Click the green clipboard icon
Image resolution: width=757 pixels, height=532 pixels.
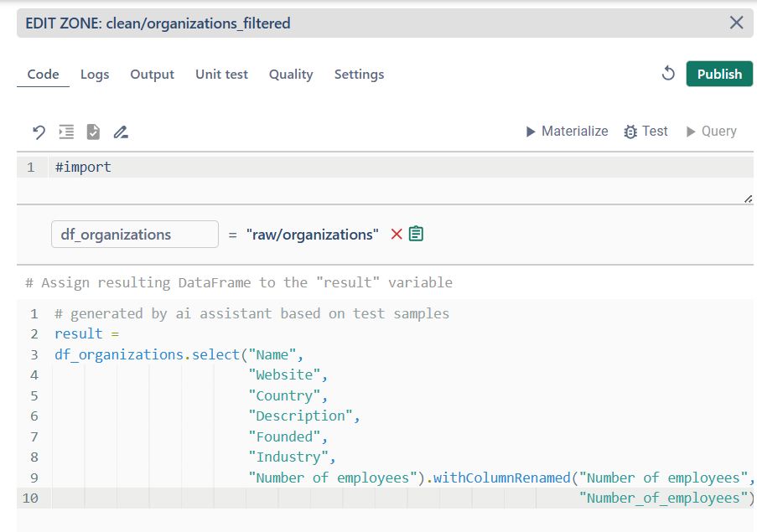point(416,234)
